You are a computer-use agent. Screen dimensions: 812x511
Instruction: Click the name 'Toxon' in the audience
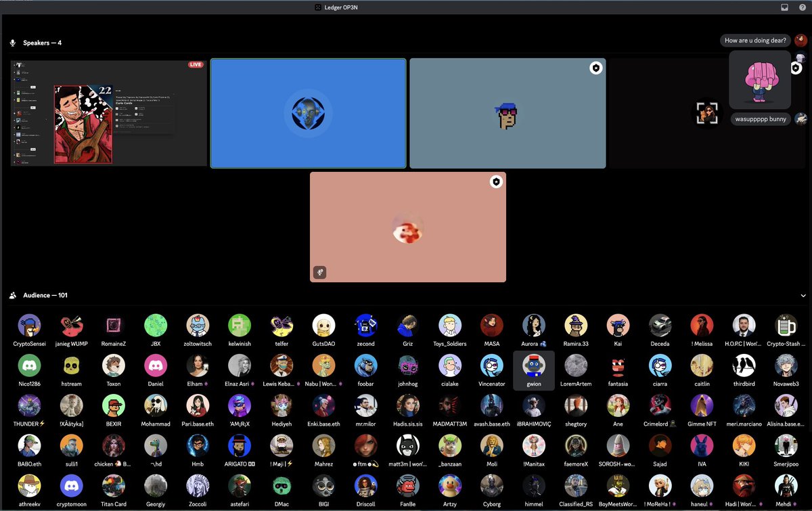tap(113, 384)
